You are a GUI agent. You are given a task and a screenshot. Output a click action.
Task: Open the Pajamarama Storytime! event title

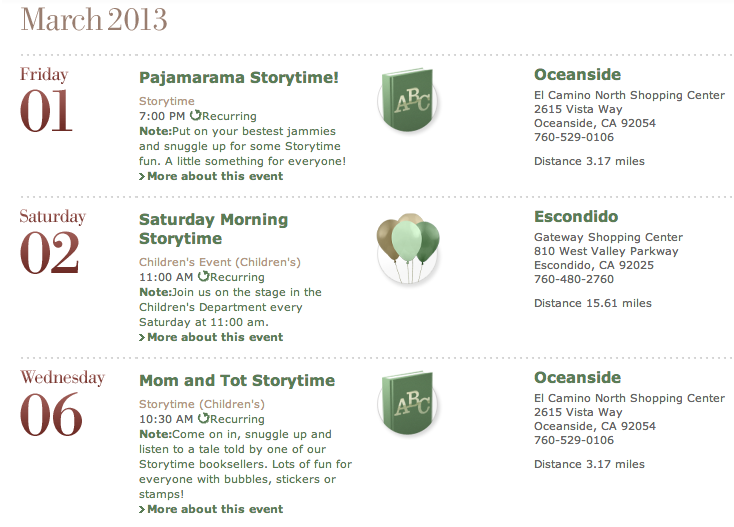pos(239,77)
